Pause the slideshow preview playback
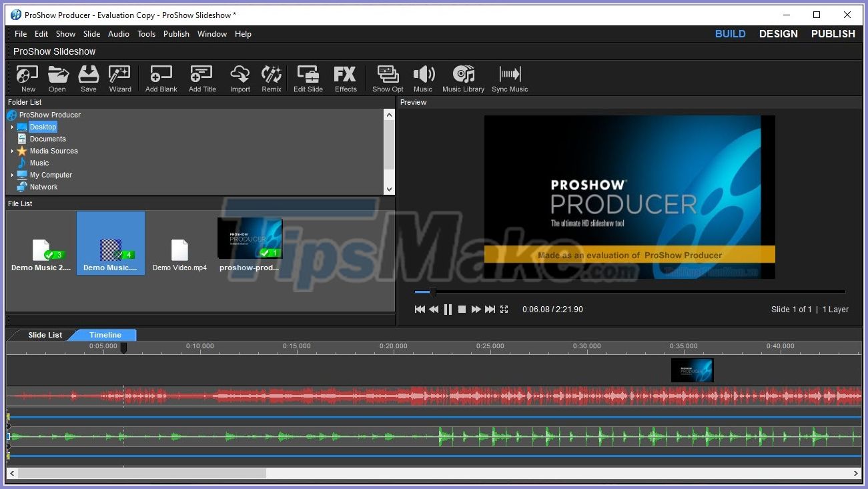Viewport: 868px width, 489px height. [x=448, y=309]
